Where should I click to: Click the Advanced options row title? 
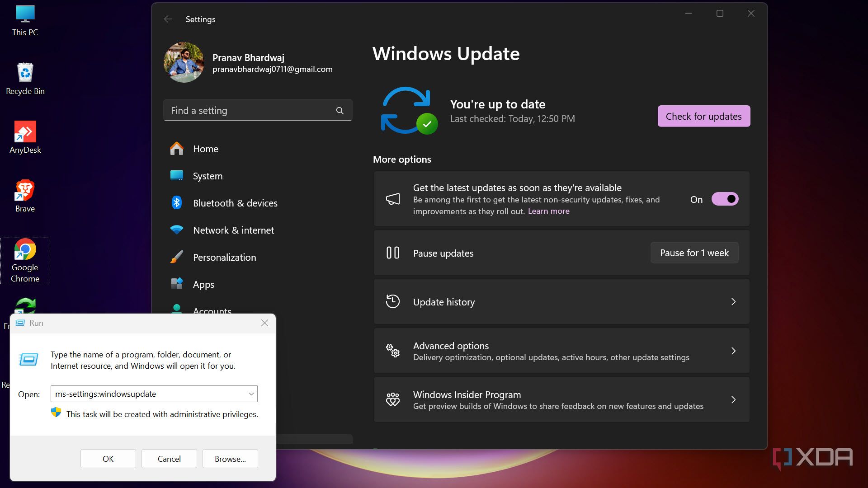451,346
